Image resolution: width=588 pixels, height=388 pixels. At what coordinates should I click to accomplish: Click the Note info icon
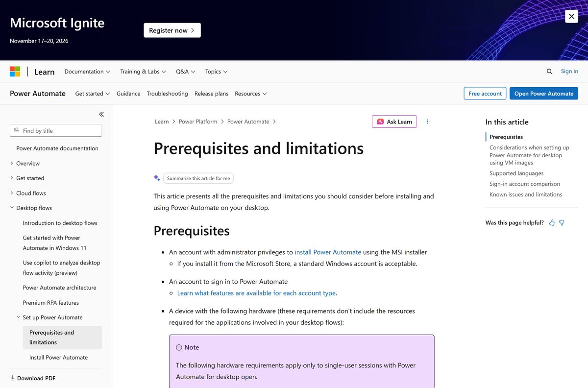[x=179, y=347]
